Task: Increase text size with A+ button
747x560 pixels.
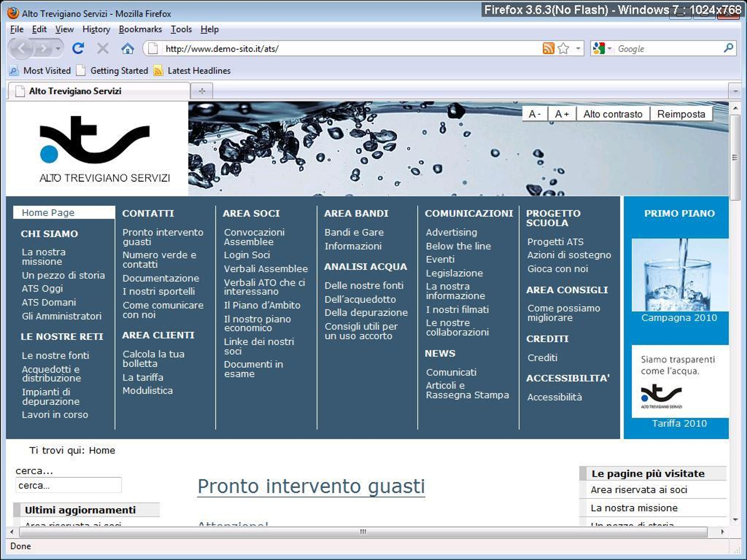Action: click(562, 114)
